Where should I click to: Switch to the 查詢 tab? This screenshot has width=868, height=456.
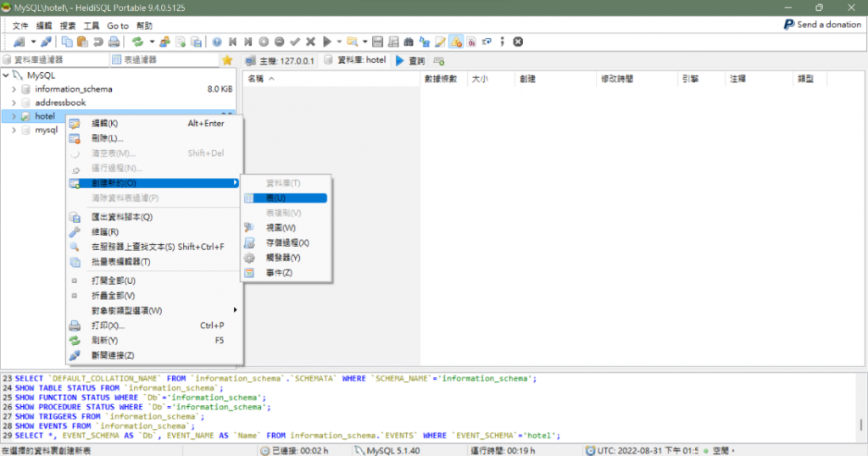point(410,61)
